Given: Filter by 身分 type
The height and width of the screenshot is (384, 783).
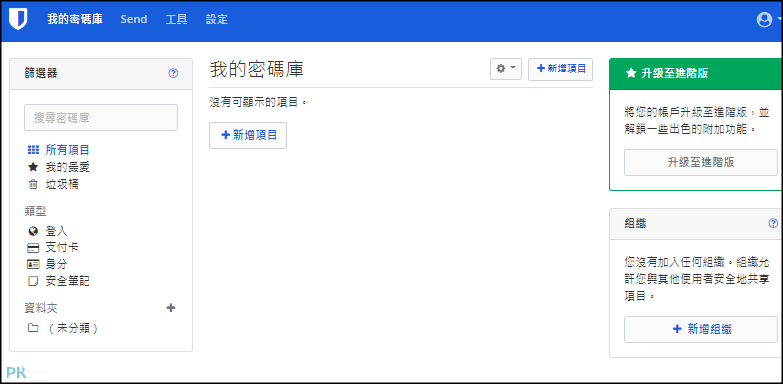Looking at the screenshot, I should [56, 264].
